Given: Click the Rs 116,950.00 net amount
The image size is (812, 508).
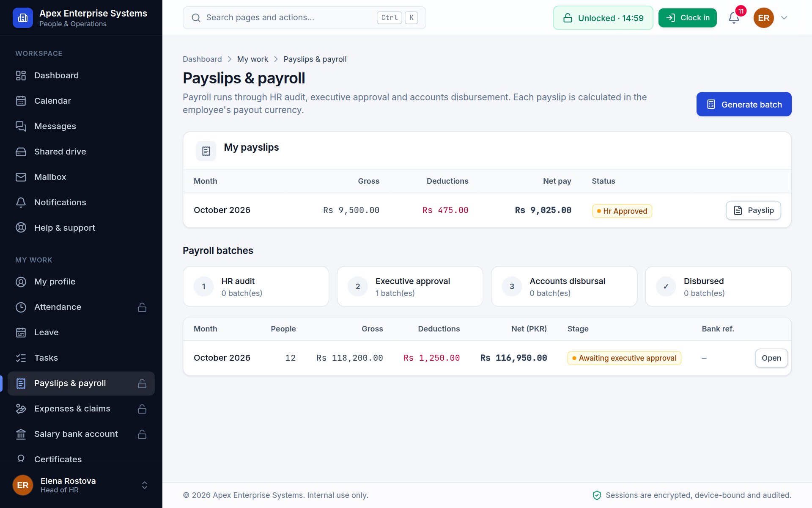Looking at the screenshot, I should [x=513, y=358].
